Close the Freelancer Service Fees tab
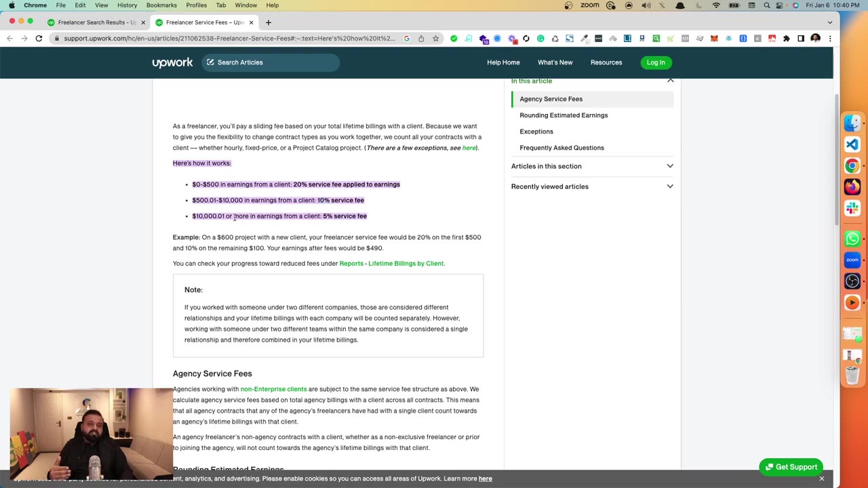Viewport: 868px width, 488px height. tap(251, 22)
